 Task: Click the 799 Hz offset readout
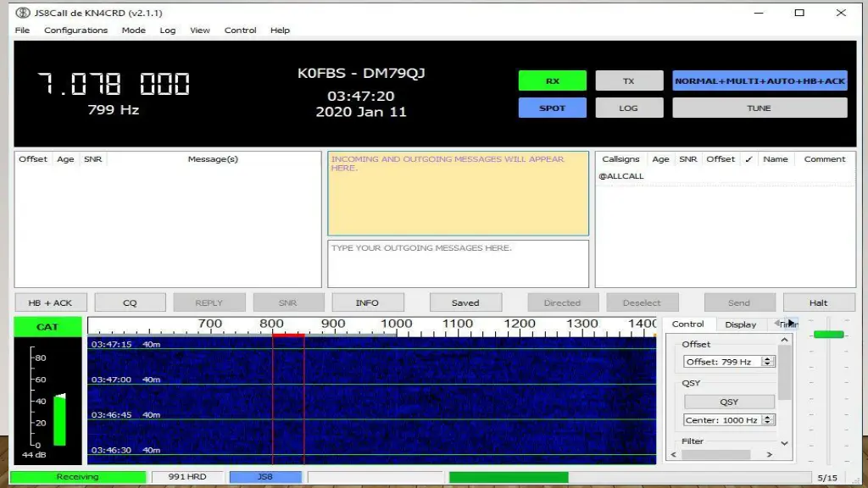114,109
